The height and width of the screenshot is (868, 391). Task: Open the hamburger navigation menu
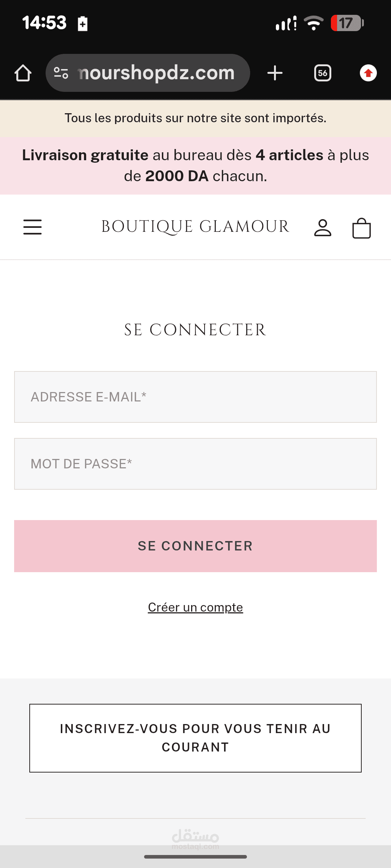(x=33, y=227)
